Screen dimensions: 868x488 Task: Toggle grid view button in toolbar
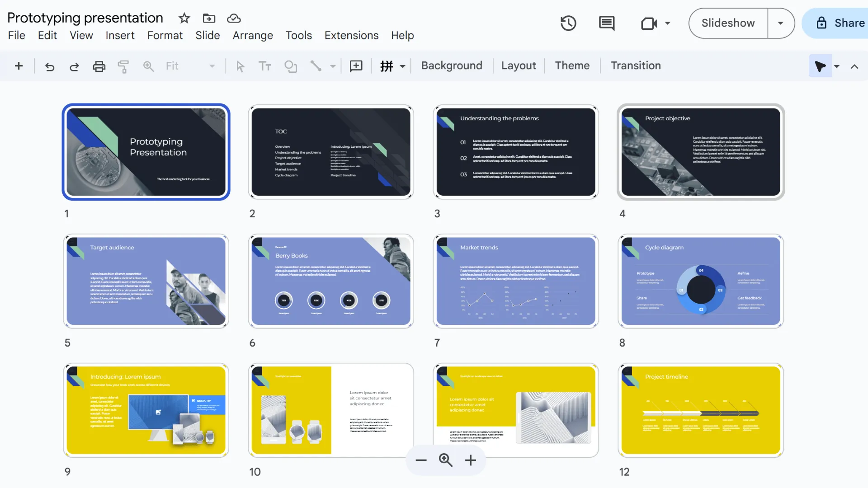click(x=387, y=66)
